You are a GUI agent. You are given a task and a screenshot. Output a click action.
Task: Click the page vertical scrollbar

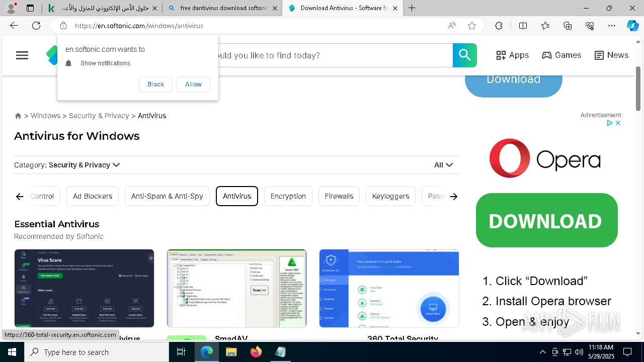click(639, 88)
